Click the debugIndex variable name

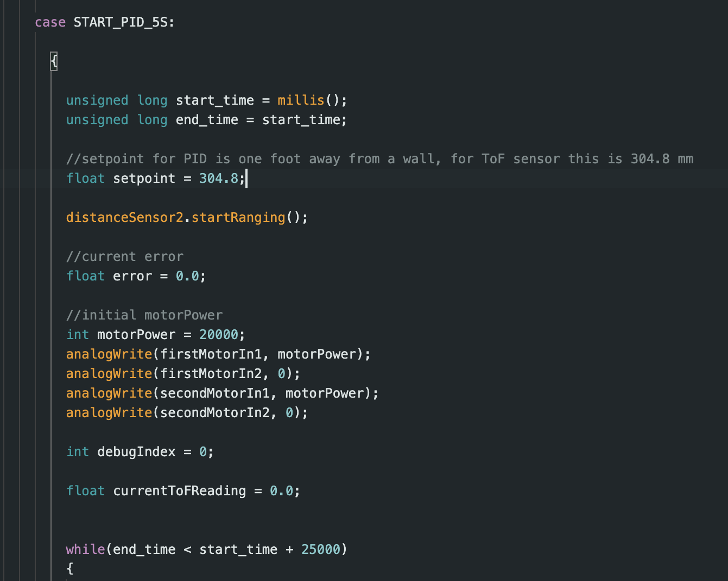click(136, 452)
